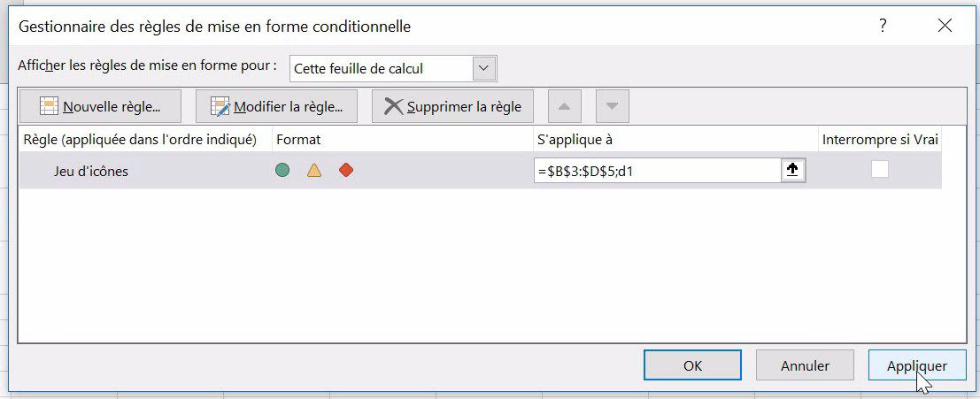Click the red diamond format icon

[346, 171]
